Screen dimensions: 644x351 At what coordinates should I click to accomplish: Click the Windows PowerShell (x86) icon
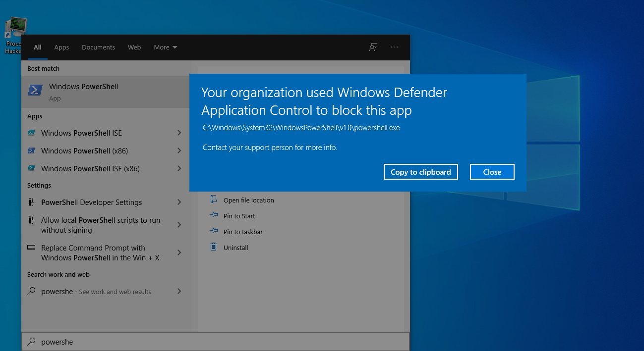(x=31, y=150)
